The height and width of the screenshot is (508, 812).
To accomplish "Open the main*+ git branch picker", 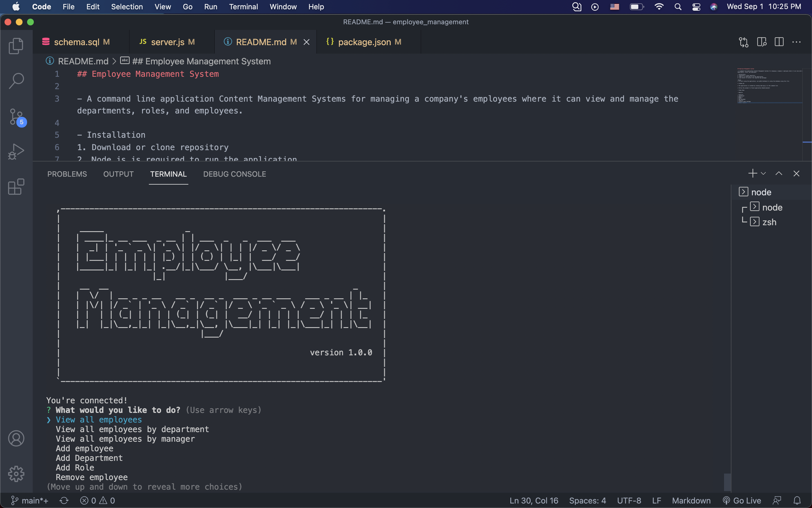I will point(30,501).
